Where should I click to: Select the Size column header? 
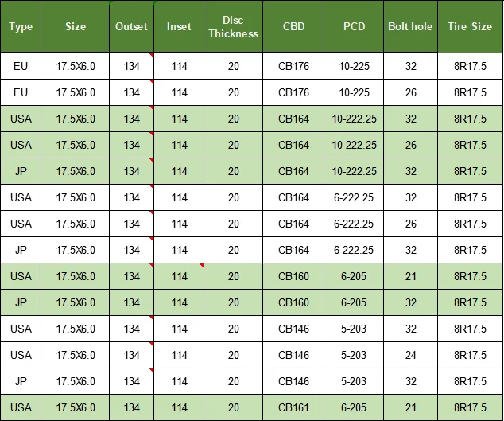pyautogui.click(x=76, y=27)
